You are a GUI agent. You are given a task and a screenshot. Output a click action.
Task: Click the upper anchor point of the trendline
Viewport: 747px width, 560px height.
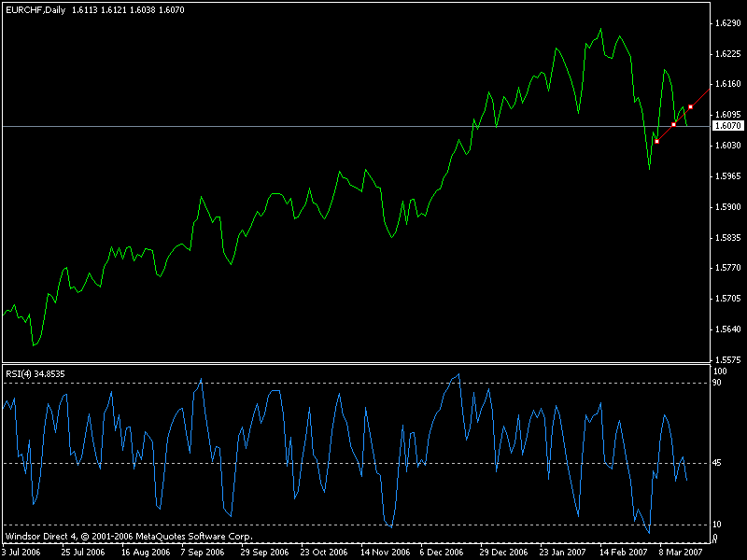coord(690,107)
